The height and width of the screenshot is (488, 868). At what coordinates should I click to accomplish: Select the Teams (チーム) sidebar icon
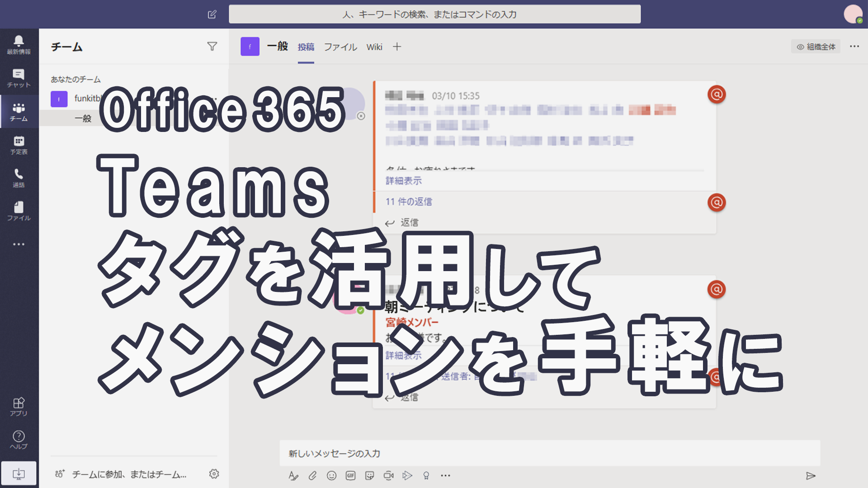point(19,112)
